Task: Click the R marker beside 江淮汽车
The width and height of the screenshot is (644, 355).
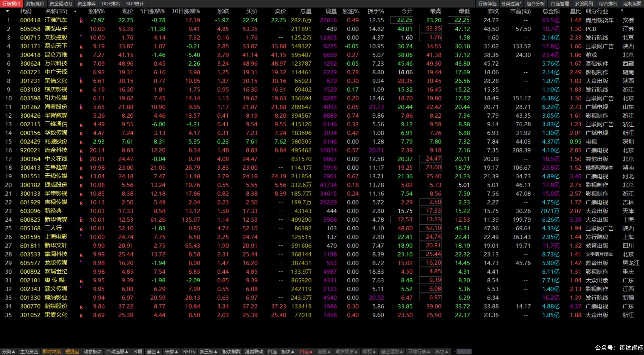Action: point(81,21)
